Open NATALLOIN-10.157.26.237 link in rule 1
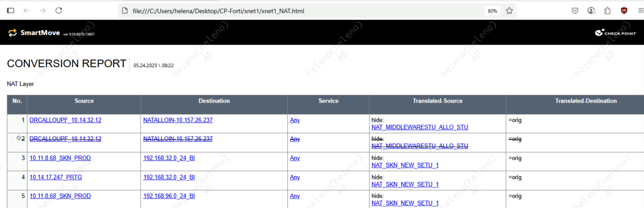644x208 pixels. (178, 120)
